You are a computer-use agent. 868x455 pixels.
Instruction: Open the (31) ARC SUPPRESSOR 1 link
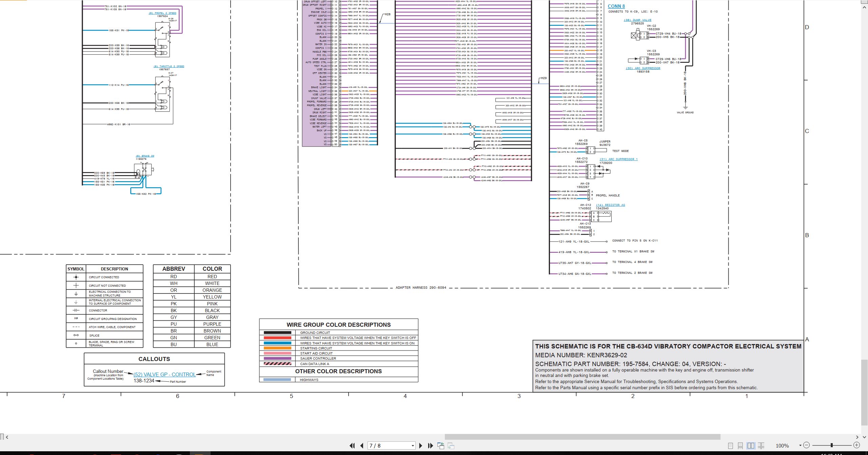[618, 159]
